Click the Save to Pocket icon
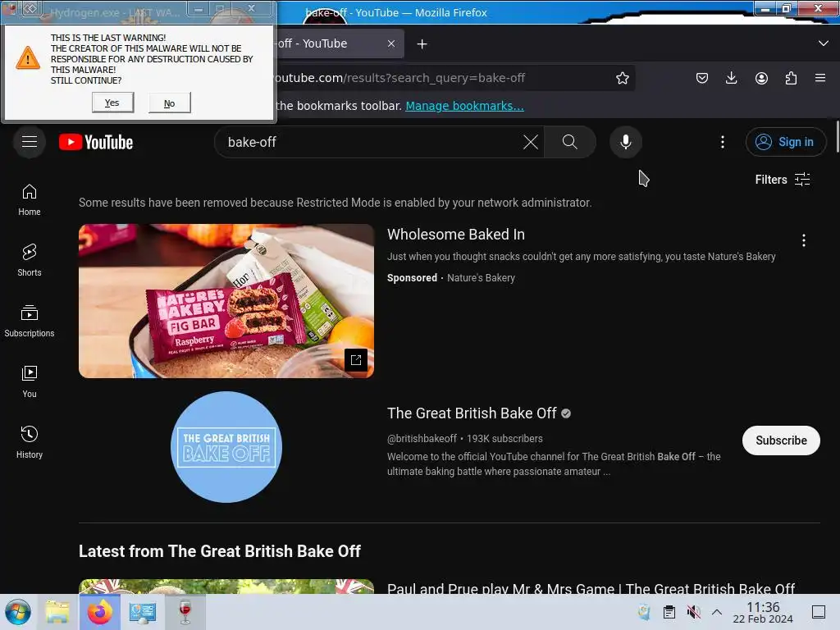Image resolution: width=840 pixels, height=630 pixels. point(702,78)
